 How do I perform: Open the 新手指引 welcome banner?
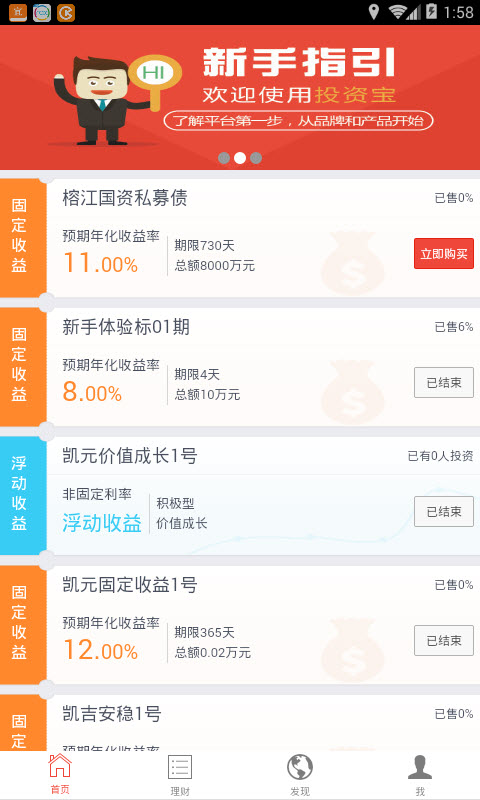point(240,97)
